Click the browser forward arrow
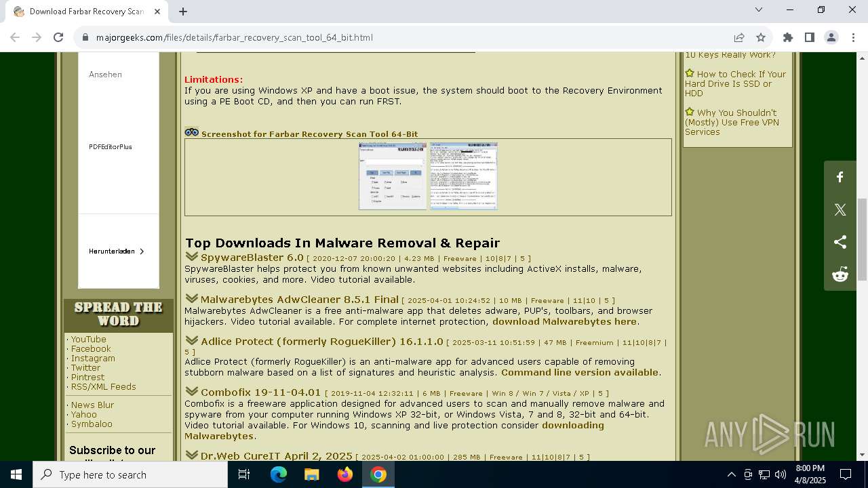Viewport: 868px width, 488px height. [x=37, y=37]
